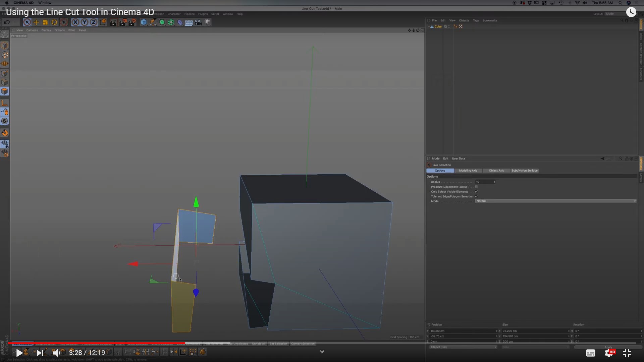The height and width of the screenshot is (362, 644).
Task: Click the Coordinate System icon
Action: coord(103,22)
